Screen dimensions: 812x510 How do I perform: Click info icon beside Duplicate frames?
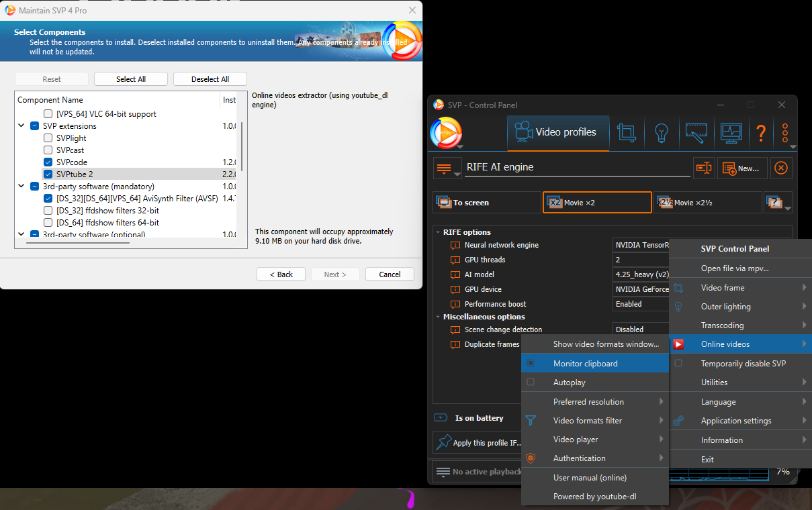click(455, 344)
